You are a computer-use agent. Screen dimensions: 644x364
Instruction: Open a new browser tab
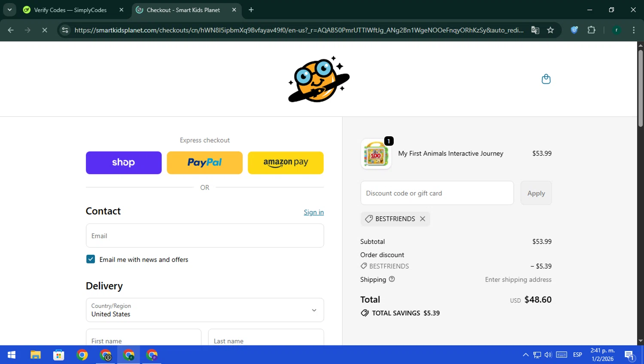pos(251,10)
